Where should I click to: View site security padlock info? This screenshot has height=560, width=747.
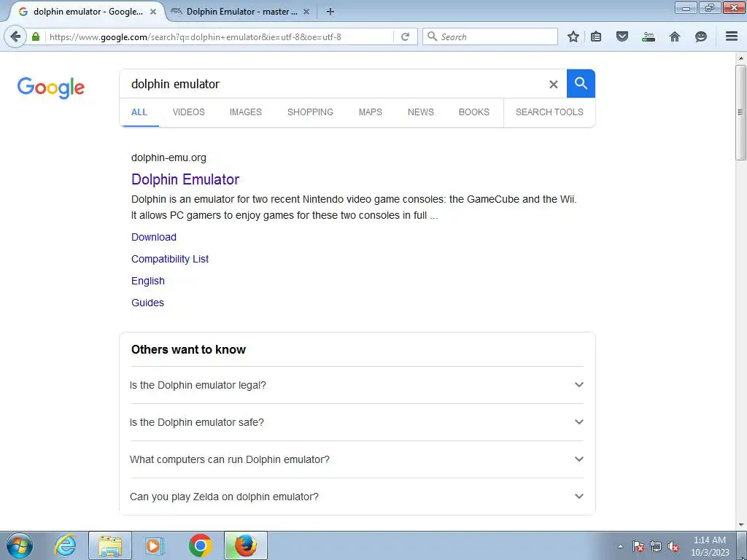36,36
